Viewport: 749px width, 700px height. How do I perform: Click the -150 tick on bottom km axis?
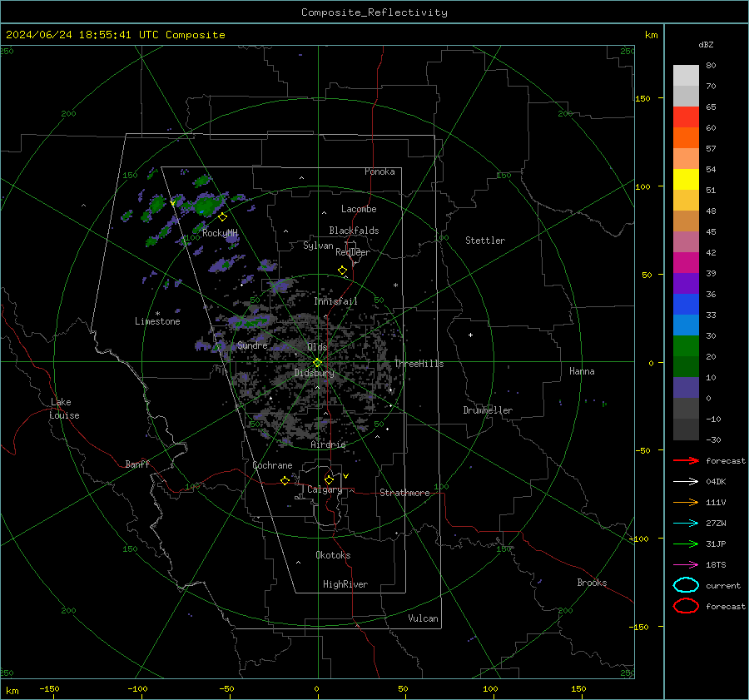point(49,688)
